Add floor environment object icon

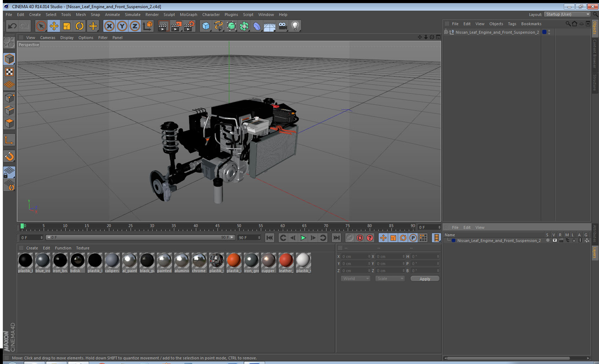pyautogui.click(x=270, y=26)
